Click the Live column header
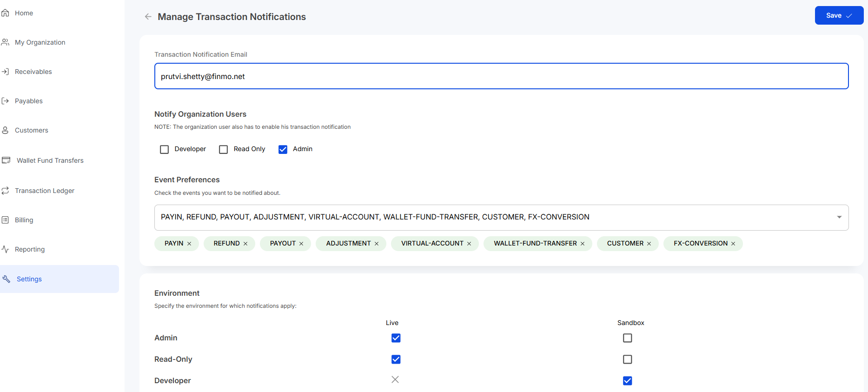 coord(392,323)
